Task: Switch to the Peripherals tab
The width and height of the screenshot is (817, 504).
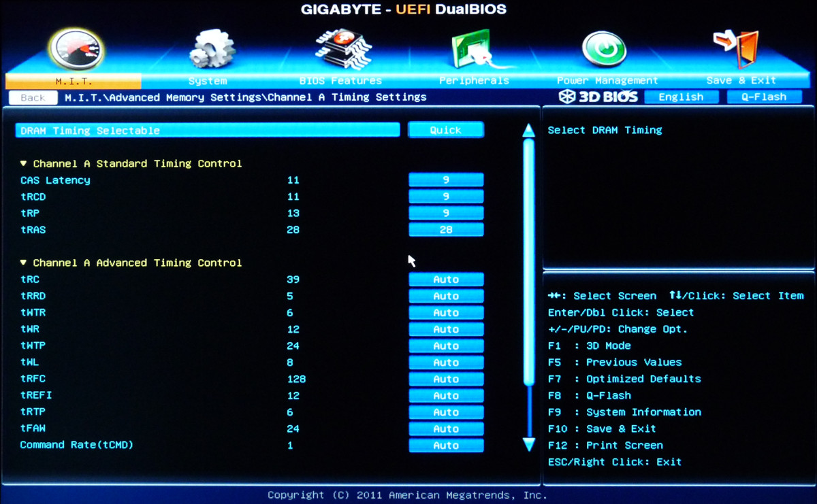Action: point(474,81)
